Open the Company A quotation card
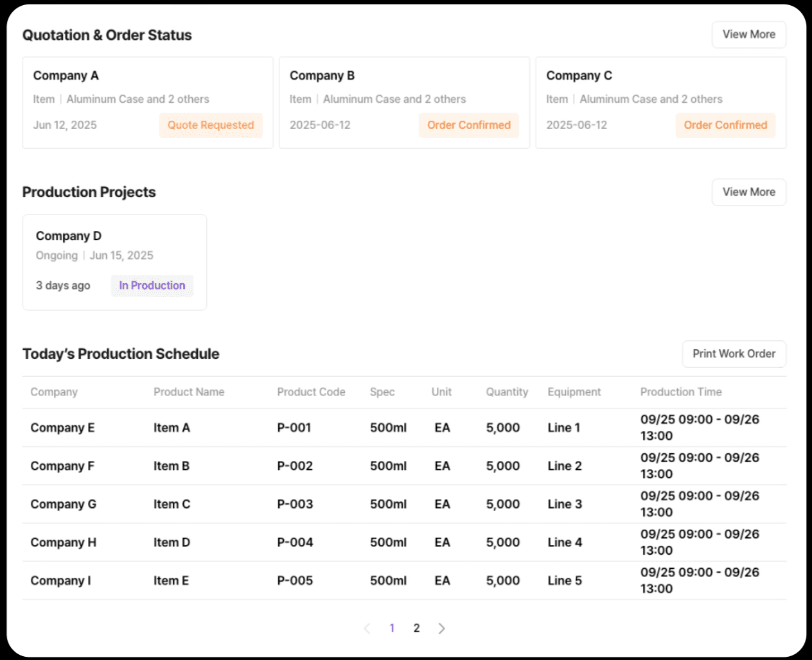 (148, 103)
